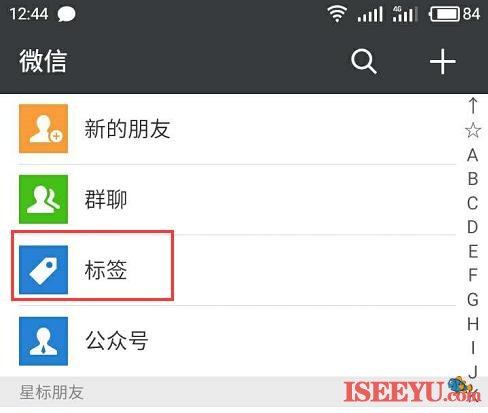This screenshot has height=413, width=488.
Task: Tap the 微信 title text
Action: pyautogui.click(x=43, y=61)
